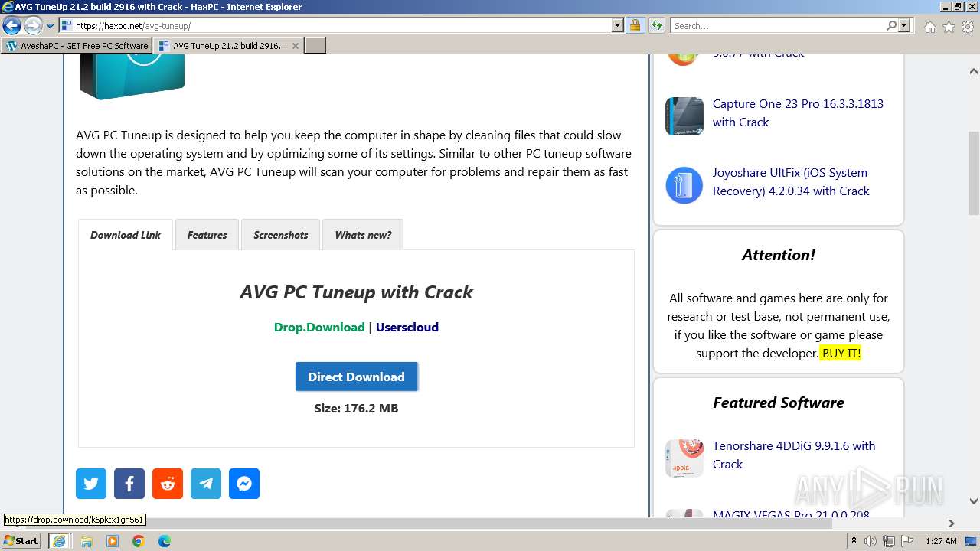Click the Tenorshare 4DDiG thumbnail

coord(684,458)
